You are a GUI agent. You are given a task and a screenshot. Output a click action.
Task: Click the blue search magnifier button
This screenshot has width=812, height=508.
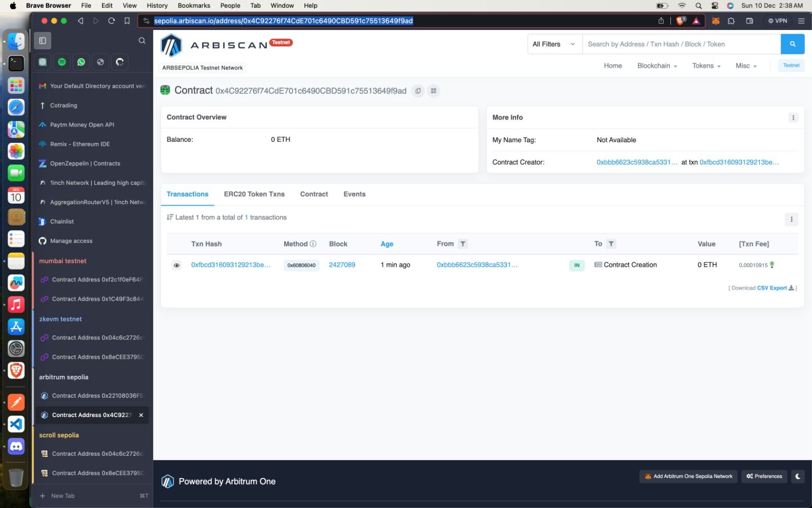pos(792,44)
